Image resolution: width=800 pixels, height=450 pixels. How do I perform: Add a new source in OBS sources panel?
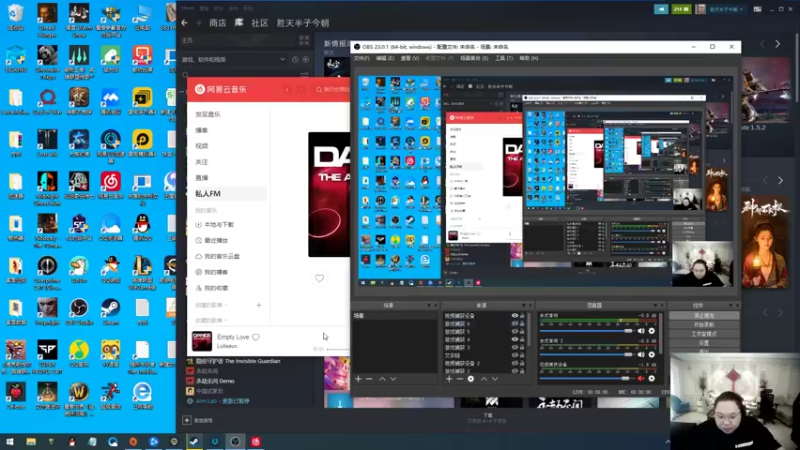449,379
